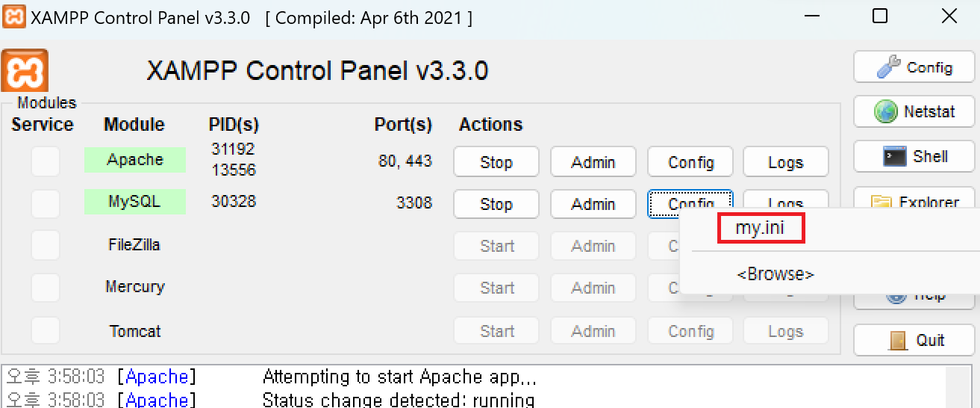Screen dimensions: 980x408
Task: Click the Apache link in log
Action: 157,377
